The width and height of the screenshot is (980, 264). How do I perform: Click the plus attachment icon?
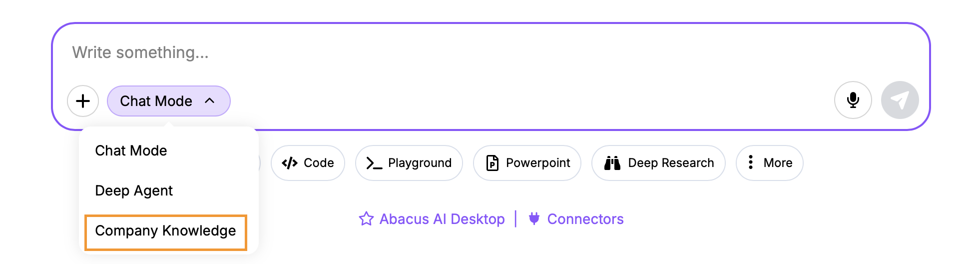pyautogui.click(x=83, y=101)
